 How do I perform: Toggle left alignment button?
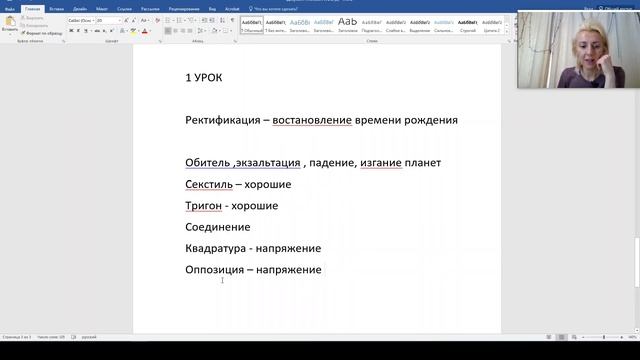pos(168,31)
